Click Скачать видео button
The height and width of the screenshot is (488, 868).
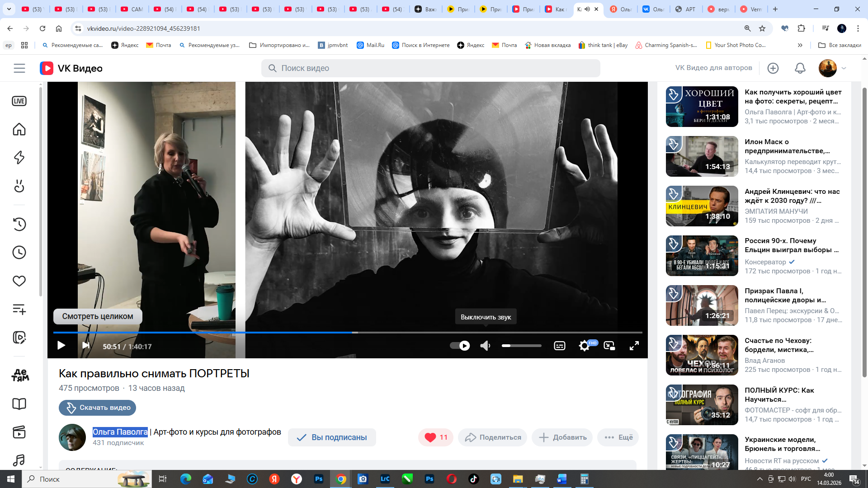click(x=97, y=408)
